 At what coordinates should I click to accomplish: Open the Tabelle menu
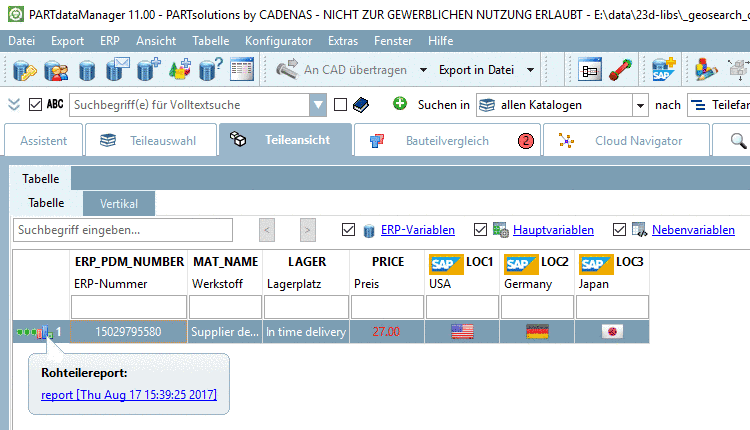tap(210, 41)
